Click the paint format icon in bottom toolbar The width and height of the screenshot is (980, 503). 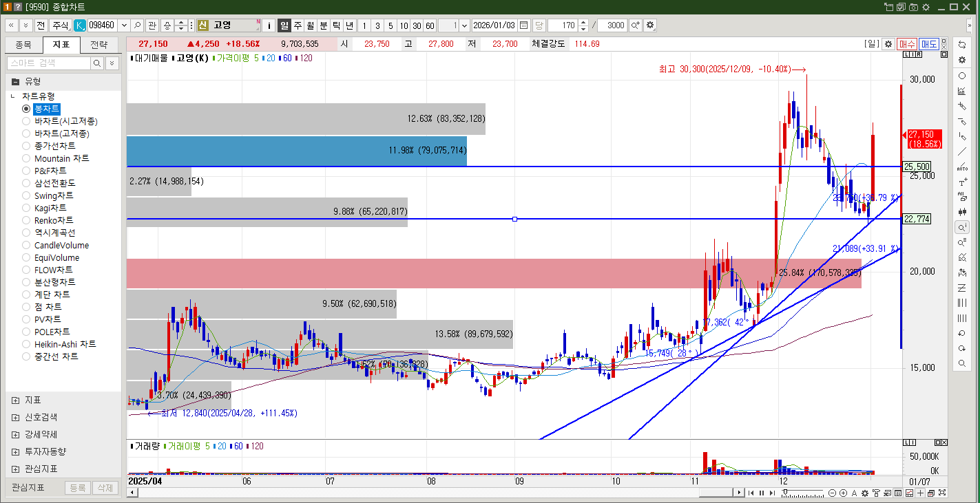[876, 493]
